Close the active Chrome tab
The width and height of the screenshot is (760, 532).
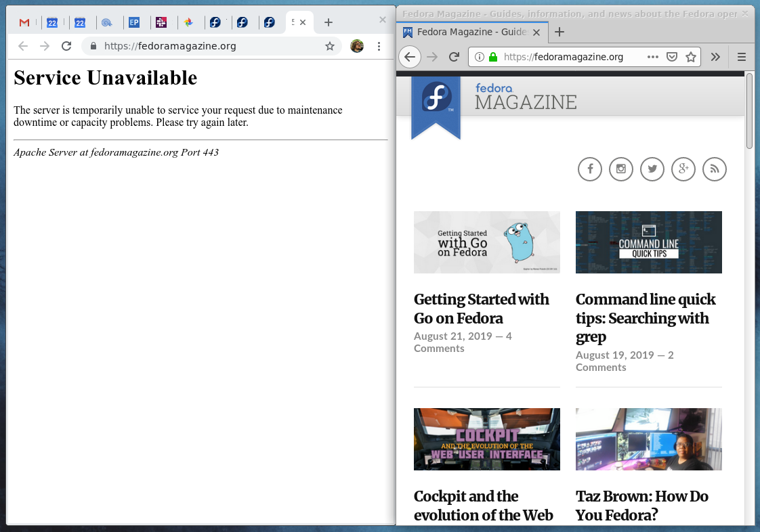303,22
